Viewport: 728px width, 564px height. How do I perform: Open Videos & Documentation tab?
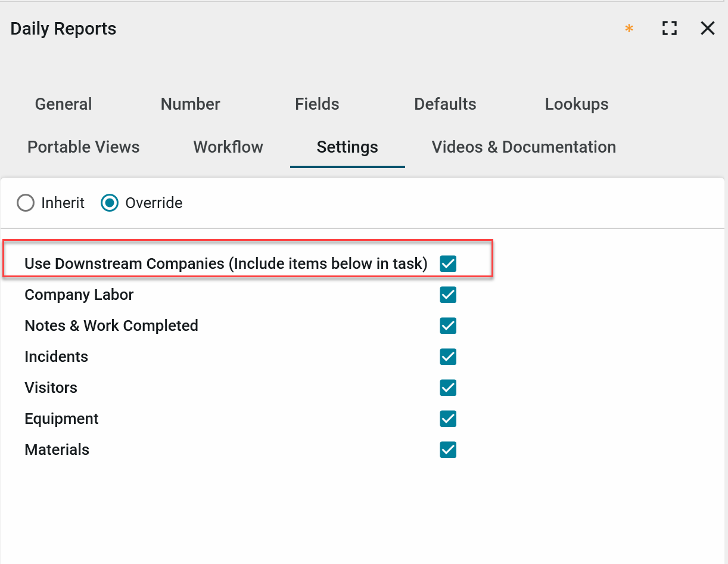(524, 147)
